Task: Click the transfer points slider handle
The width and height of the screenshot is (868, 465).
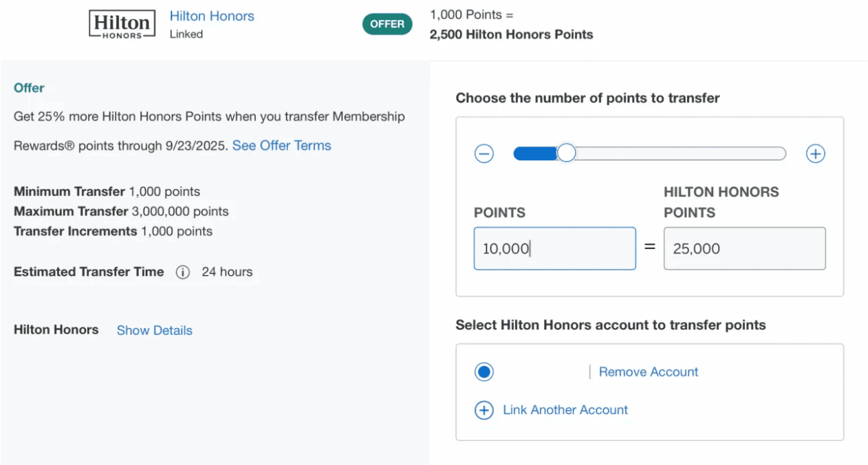Action: click(x=566, y=153)
